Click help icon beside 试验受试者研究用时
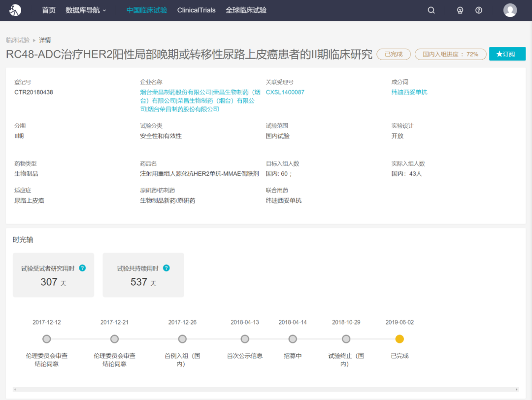 tap(82, 268)
